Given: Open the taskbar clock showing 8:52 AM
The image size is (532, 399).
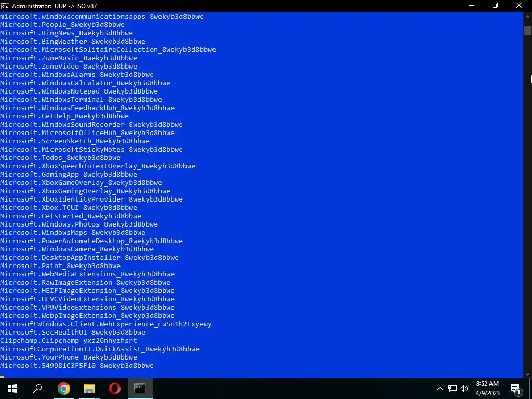Looking at the screenshot, I should tap(487, 389).
